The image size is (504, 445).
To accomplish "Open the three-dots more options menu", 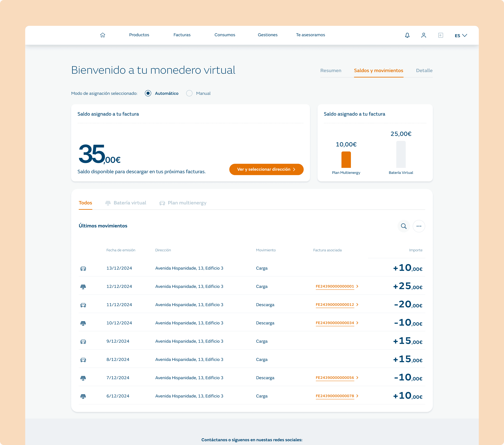I will click(419, 226).
